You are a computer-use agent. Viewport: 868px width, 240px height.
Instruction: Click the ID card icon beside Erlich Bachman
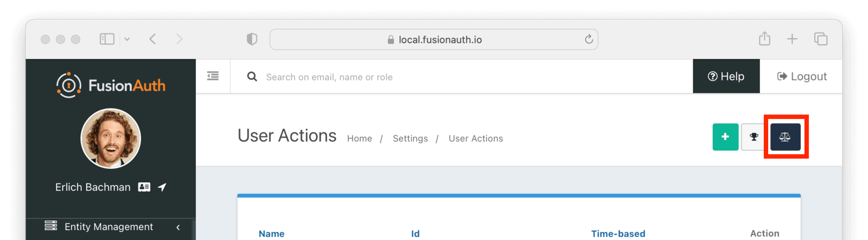[x=144, y=187]
